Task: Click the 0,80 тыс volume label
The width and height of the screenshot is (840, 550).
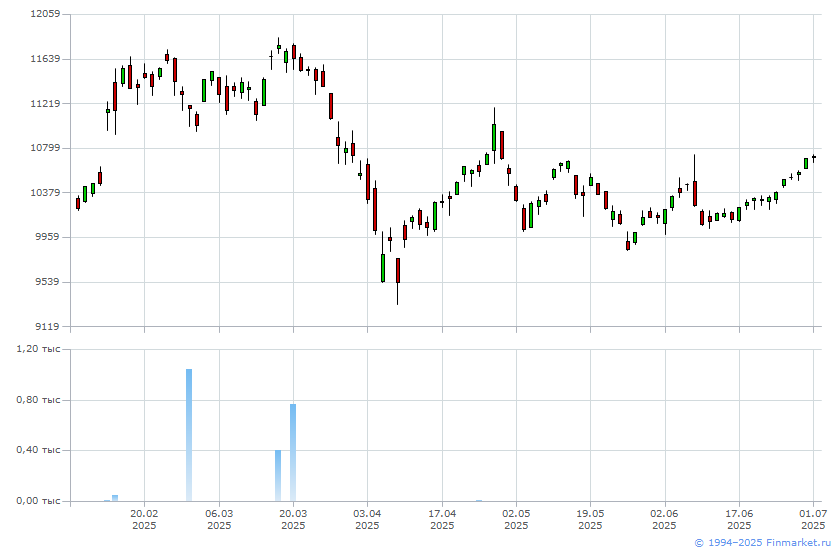Action: pos(39,400)
